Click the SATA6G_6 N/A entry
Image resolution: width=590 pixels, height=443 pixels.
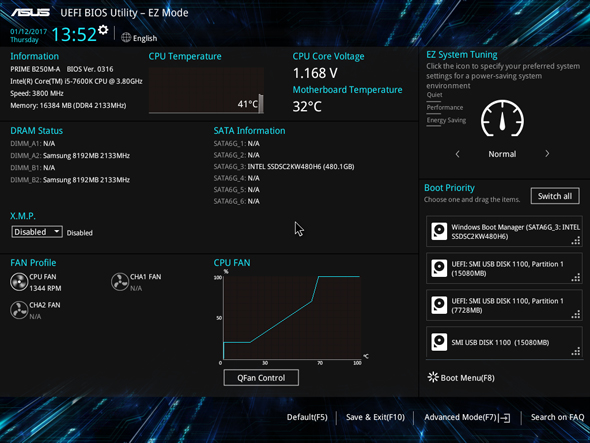(237, 201)
